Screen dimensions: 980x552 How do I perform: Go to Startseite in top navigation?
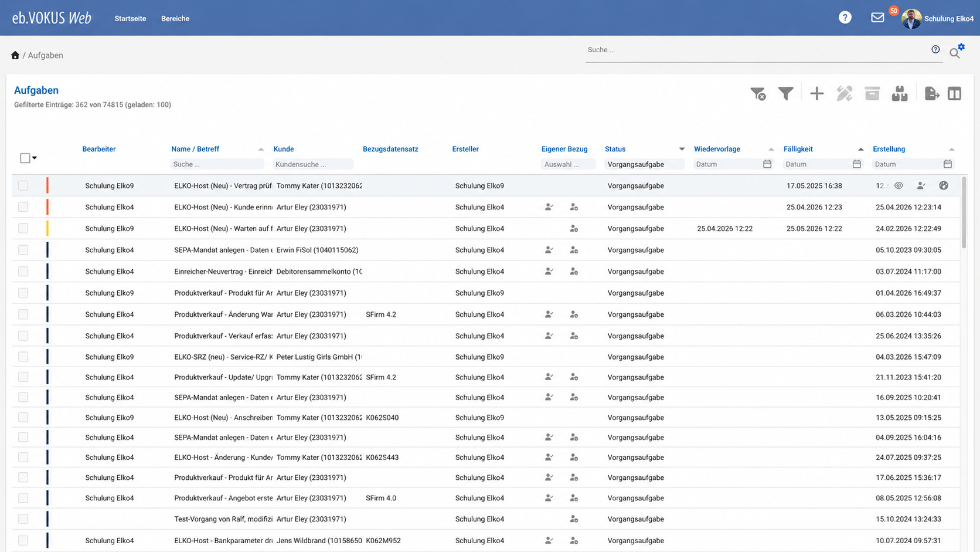[x=130, y=18]
